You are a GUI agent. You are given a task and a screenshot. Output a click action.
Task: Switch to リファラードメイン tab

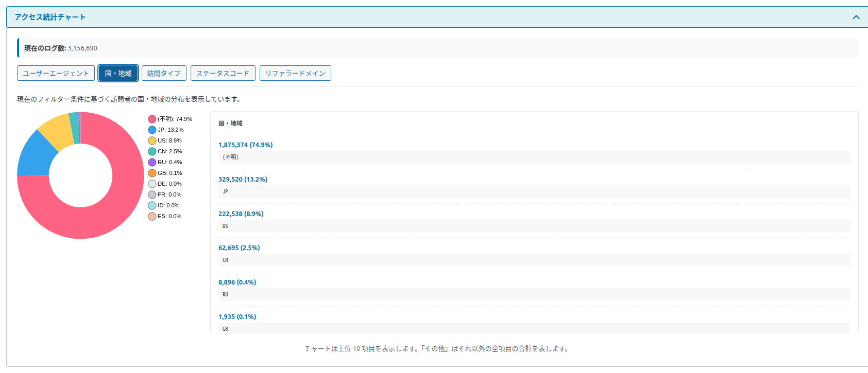point(295,73)
